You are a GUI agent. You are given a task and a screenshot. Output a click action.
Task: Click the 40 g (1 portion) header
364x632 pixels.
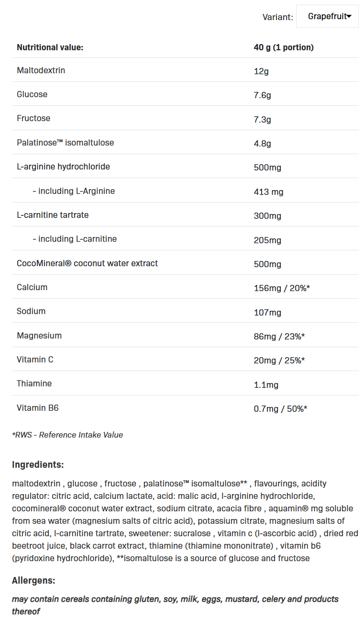[x=284, y=47]
